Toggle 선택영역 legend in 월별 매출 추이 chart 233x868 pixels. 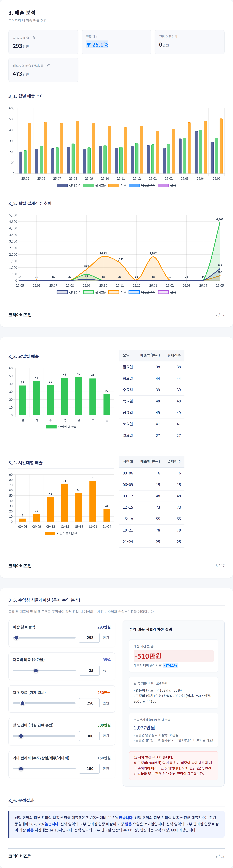coord(69,185)
